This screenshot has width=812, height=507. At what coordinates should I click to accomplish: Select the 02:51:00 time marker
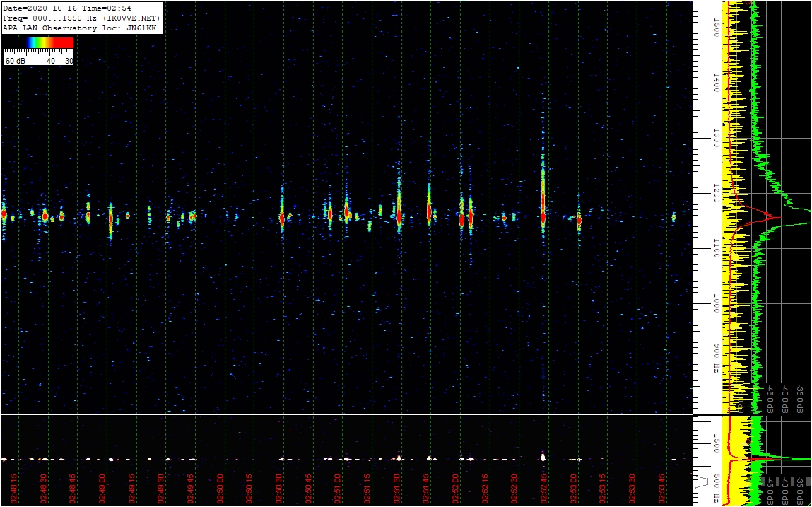point(339,489)
